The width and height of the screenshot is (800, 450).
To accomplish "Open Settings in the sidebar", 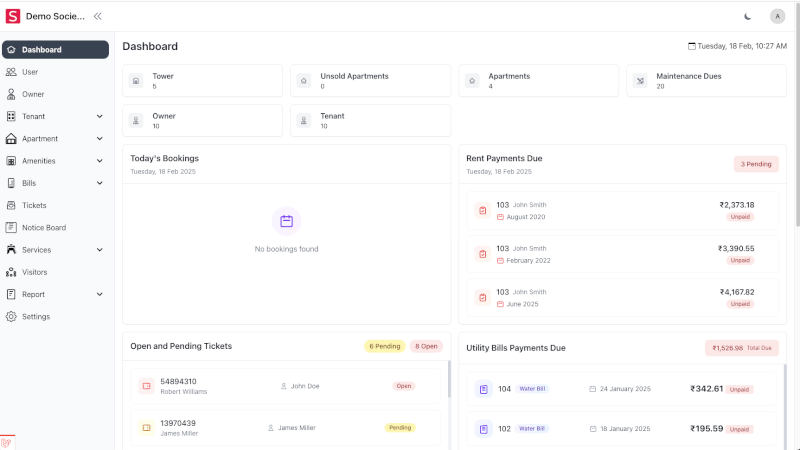I will [x=35, y=317].
